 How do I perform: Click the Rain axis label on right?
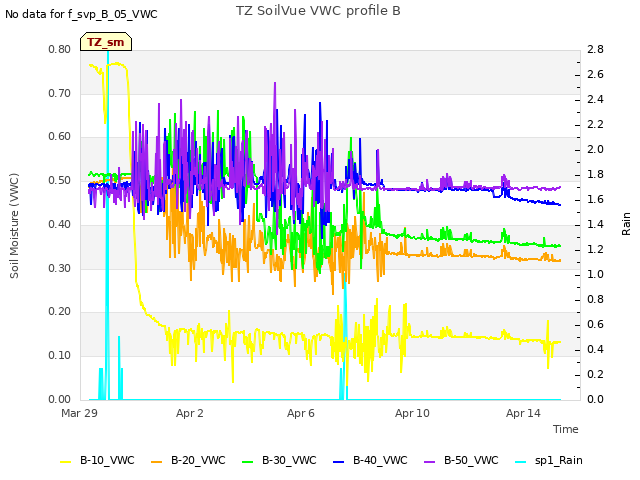(626, 224)
